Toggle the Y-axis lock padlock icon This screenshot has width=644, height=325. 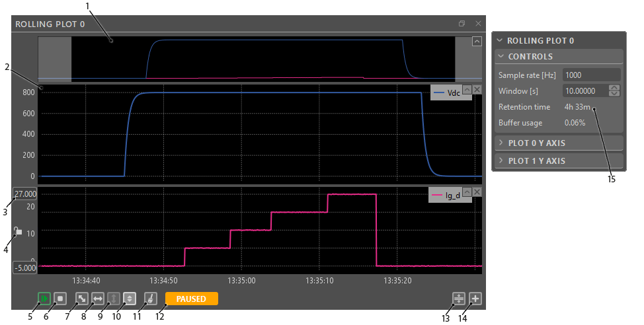(x=19, y=232)
